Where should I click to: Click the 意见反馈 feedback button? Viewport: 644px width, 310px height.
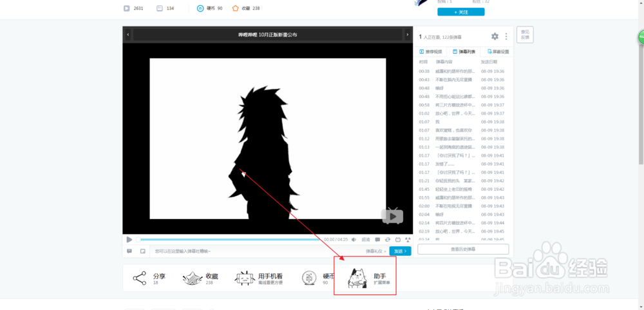(x=525, y=35)
